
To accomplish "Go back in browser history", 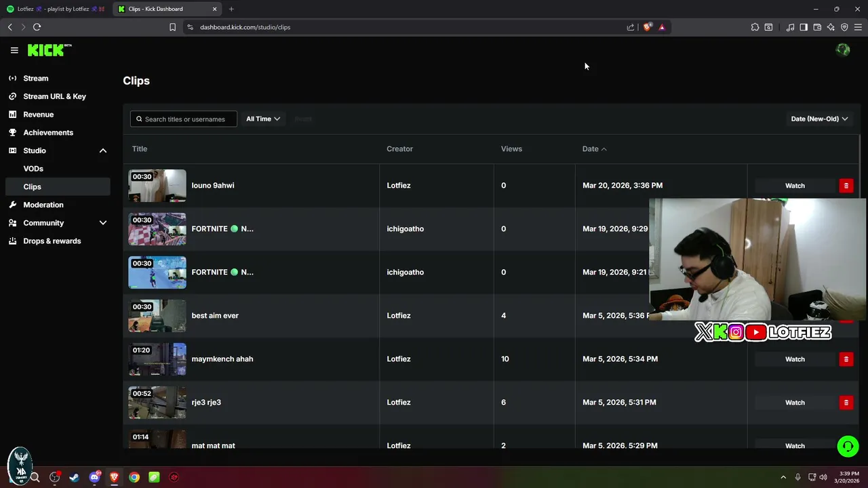I will click(x=10, y=27).
